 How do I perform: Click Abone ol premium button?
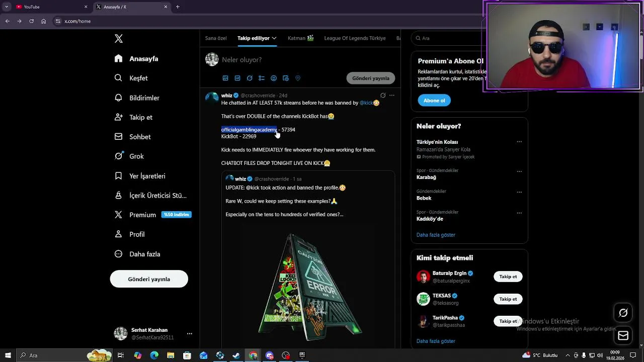[434, 101]
